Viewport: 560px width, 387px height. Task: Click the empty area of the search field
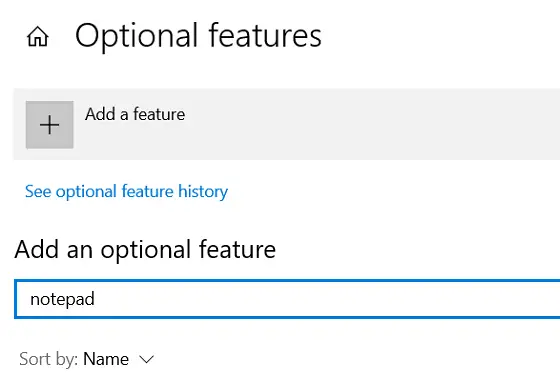pos(321,299)
